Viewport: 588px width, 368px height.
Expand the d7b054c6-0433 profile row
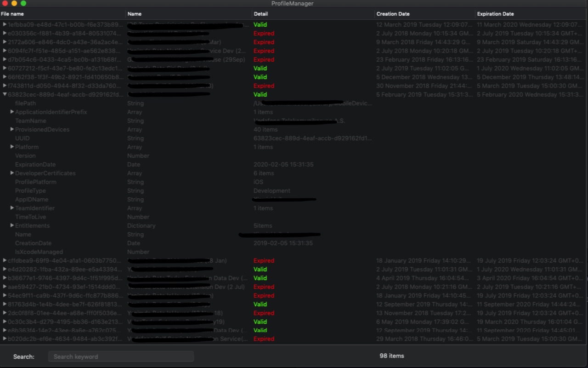tap(5, 59)
